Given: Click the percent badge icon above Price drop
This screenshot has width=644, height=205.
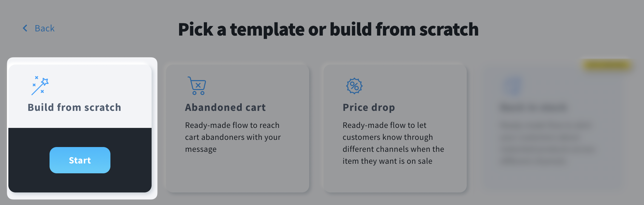Looking at the screenshot, I should (x=355, y=86).
